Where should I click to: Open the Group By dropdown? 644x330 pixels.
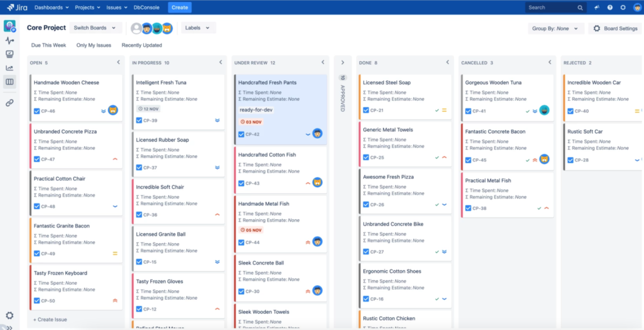click(x=556, y=28)
